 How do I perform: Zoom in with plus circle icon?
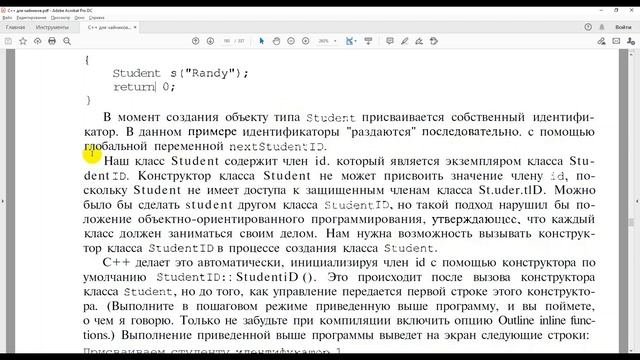(306, 41)
